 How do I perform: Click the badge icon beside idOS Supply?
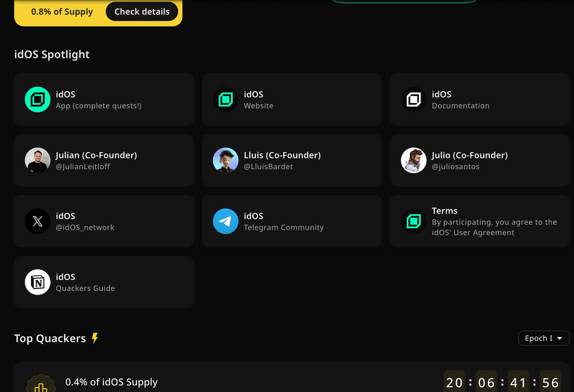coord(41,385)
